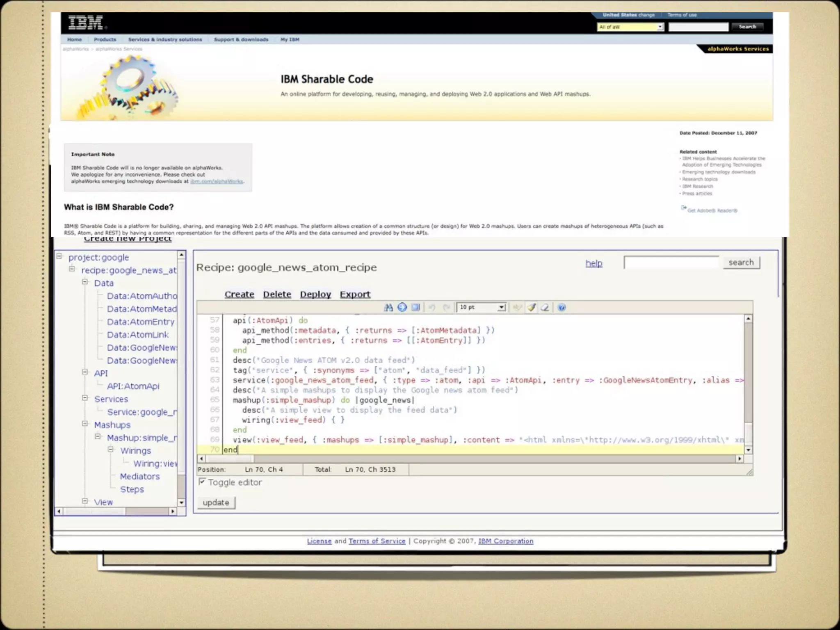Viewport: 840px width, 630px height.
Task: Click the IBM Corporation footer link
Action: (x=506, y=541)
